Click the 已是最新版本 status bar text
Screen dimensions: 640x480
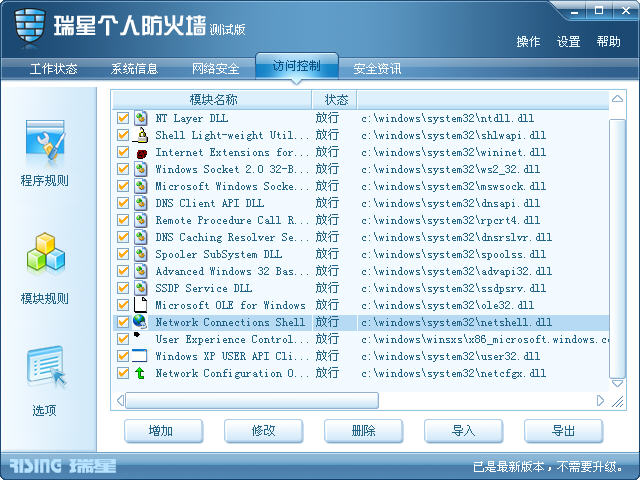548,466
